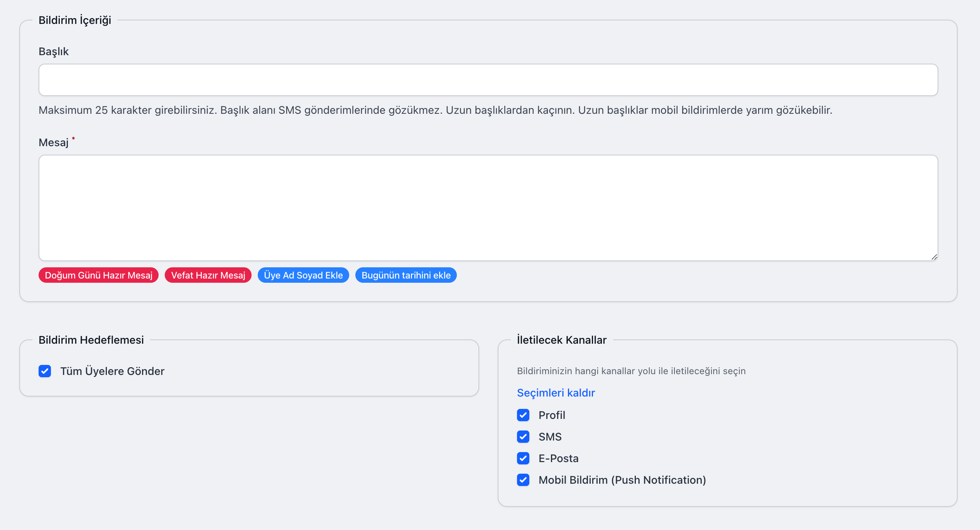
Task: Click the Mesaj field label
Action: click(x=54, y=143)
